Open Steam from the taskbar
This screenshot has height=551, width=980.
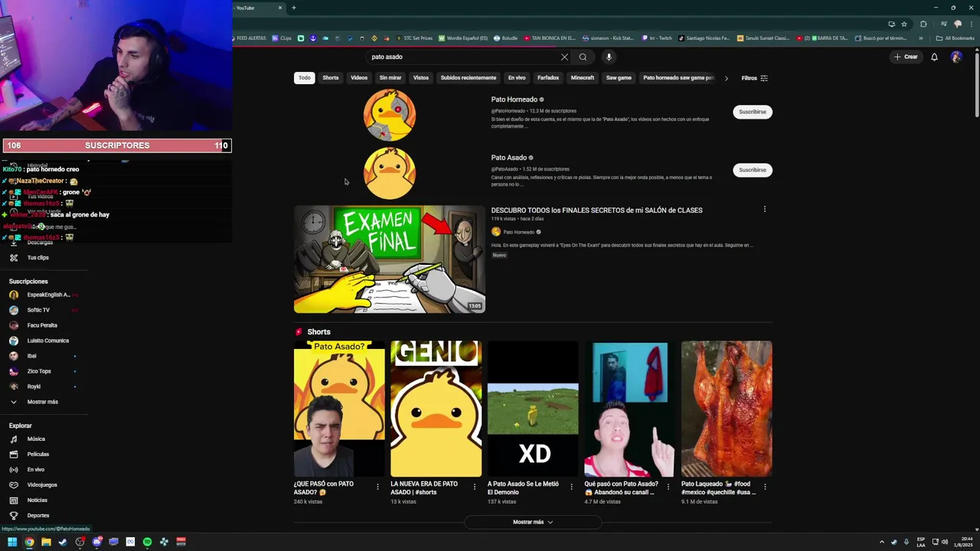coord(63,542)
